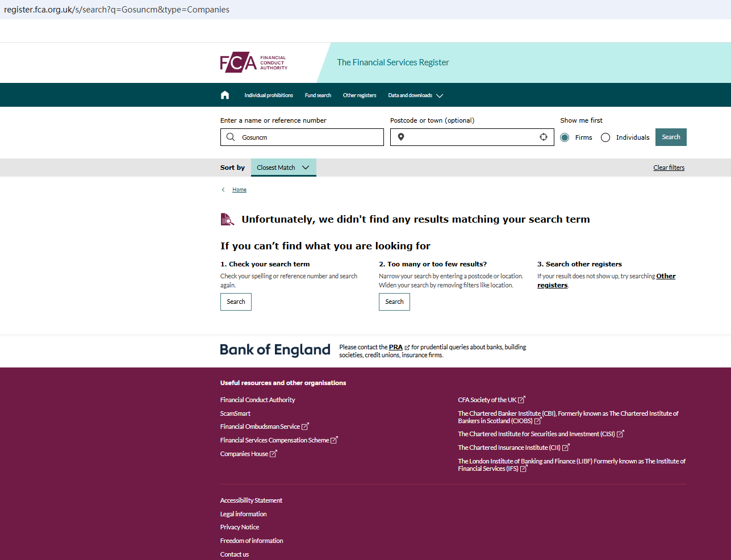The width and height of the screenshot is (731, 560).
Task: Click the teal Search button
Action: click(x=671, y=137)
